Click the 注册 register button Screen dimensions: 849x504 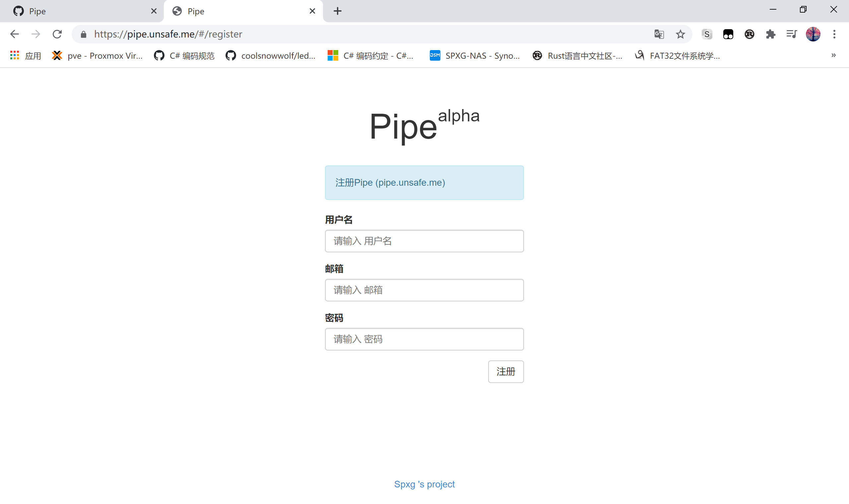pos(506,372)
